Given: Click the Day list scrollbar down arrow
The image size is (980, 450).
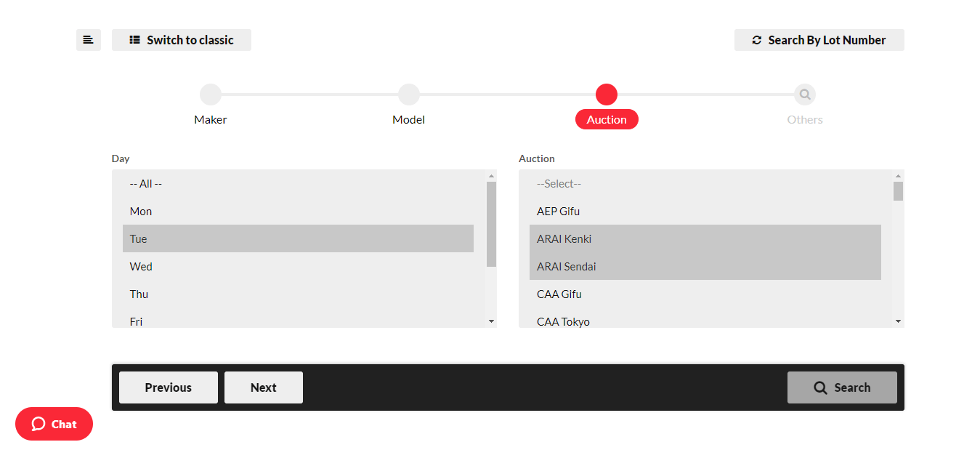Looking at the screenshot, I should [491, 321].
